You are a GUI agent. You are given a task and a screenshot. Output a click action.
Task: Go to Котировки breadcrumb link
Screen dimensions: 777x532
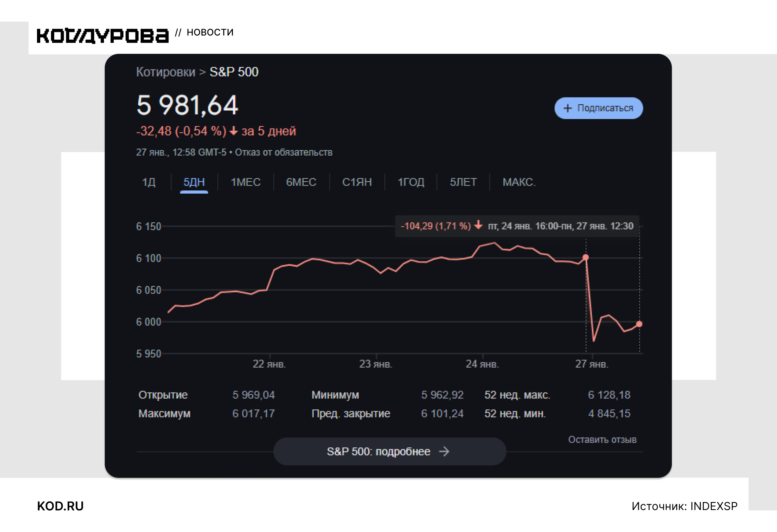[x=166, y=72]
